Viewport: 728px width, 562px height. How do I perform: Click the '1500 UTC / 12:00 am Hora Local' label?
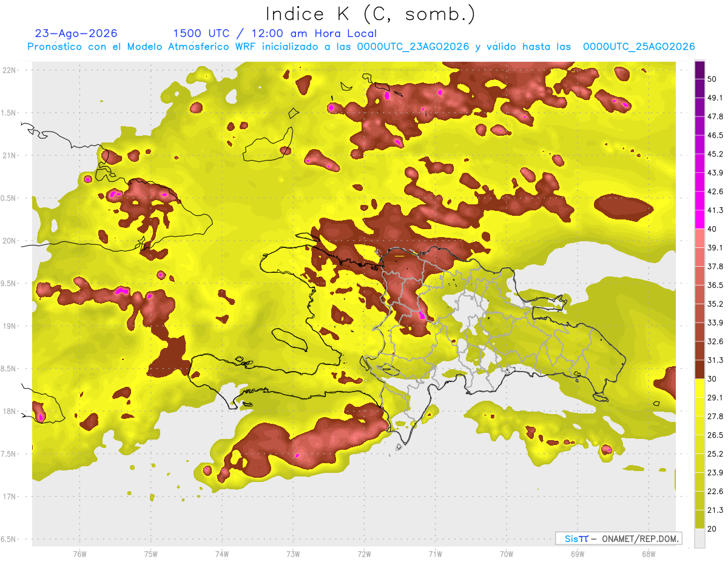point(275,33)
